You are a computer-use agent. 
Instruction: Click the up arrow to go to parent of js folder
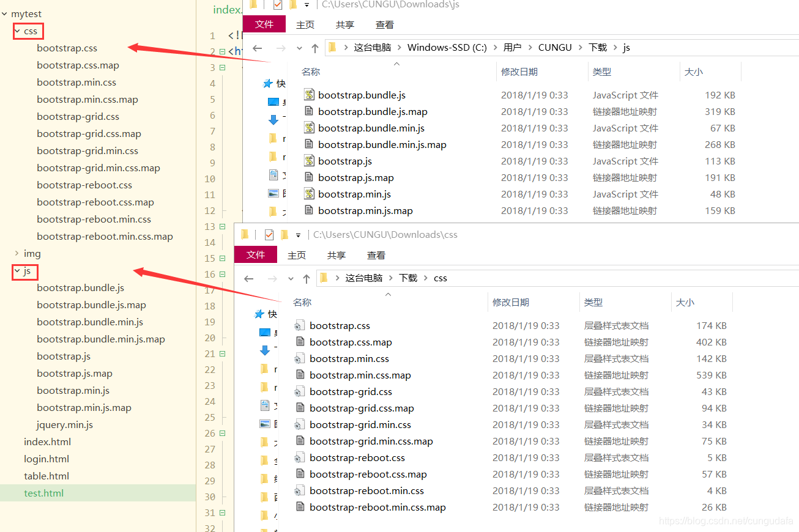click(314, 47)
